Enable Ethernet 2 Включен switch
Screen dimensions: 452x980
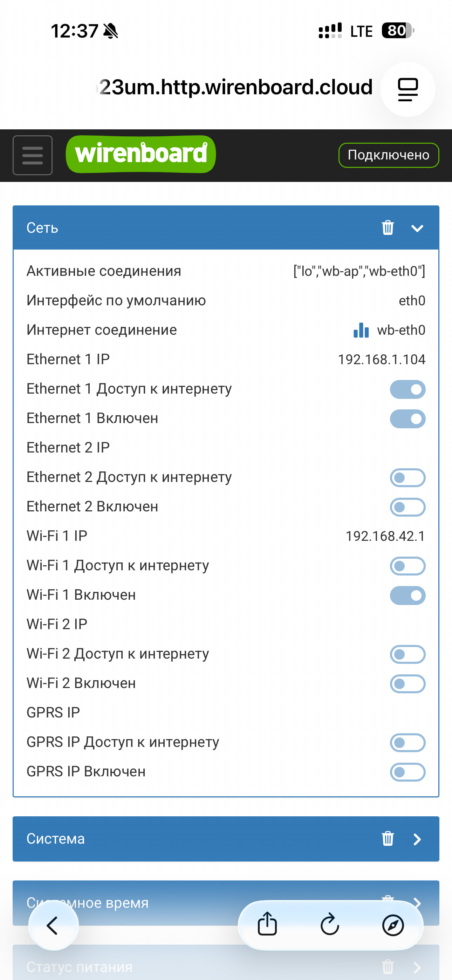pos(408,507)
